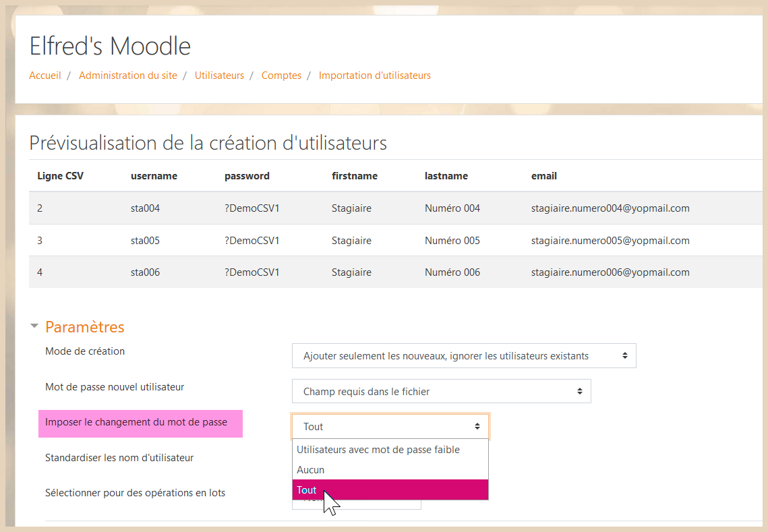Select the Aucun option in list
768x532 pixels.
point(390,470)
